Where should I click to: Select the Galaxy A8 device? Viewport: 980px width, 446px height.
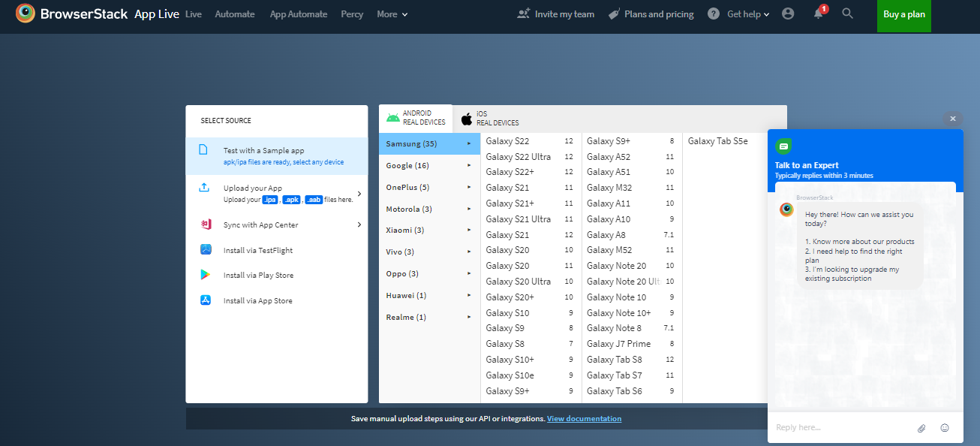pos(632,235)
